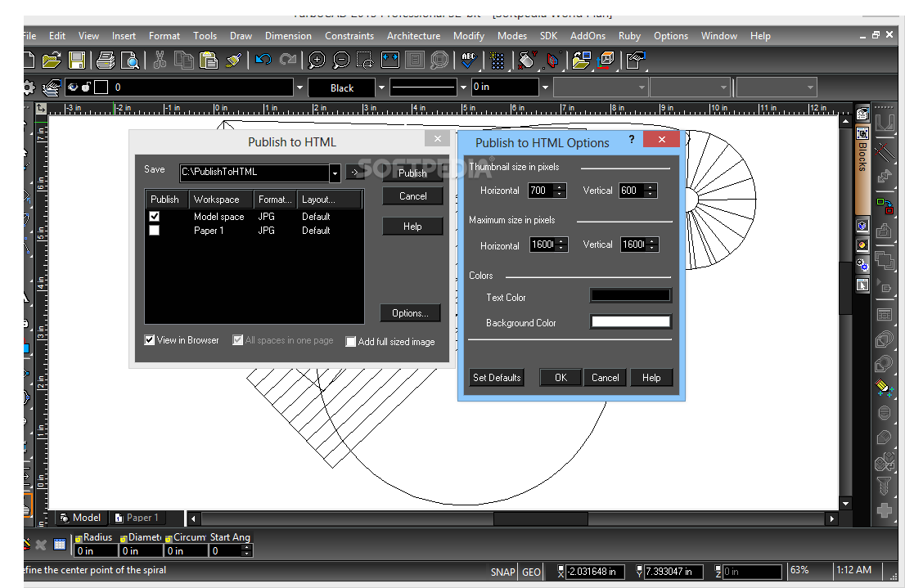This screenshot has height=588, width=905.
Task: Click the Paste clipboard icon
Action: pyautogui.click(x=209, y=60)
